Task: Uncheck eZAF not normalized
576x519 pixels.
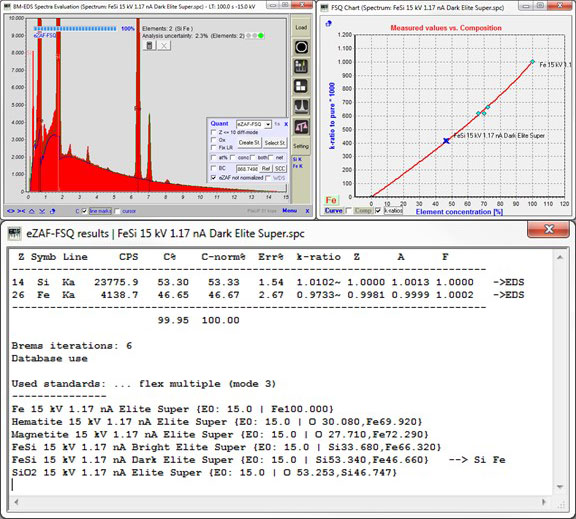Action: point(213,178)
